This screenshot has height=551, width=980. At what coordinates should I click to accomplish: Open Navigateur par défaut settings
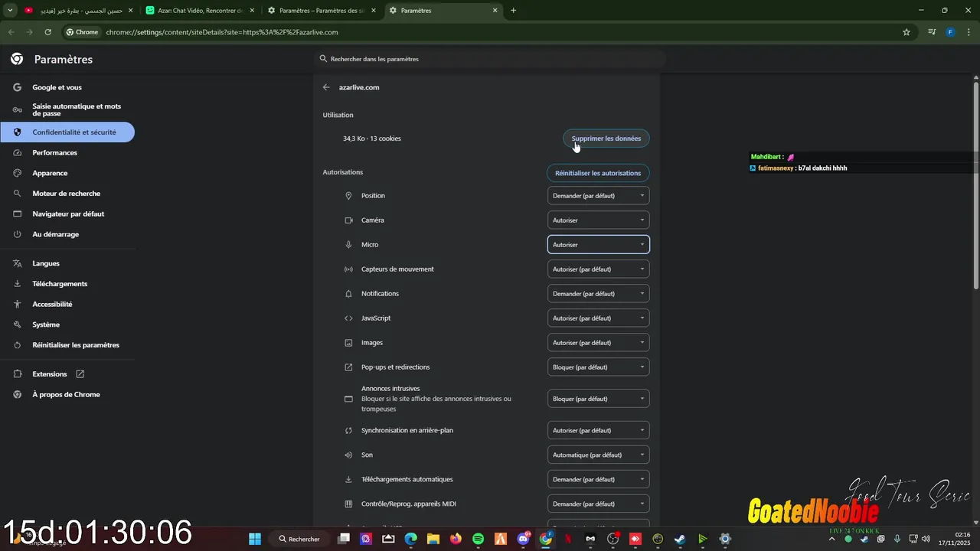pyautogui.click(x=67, y=214)
